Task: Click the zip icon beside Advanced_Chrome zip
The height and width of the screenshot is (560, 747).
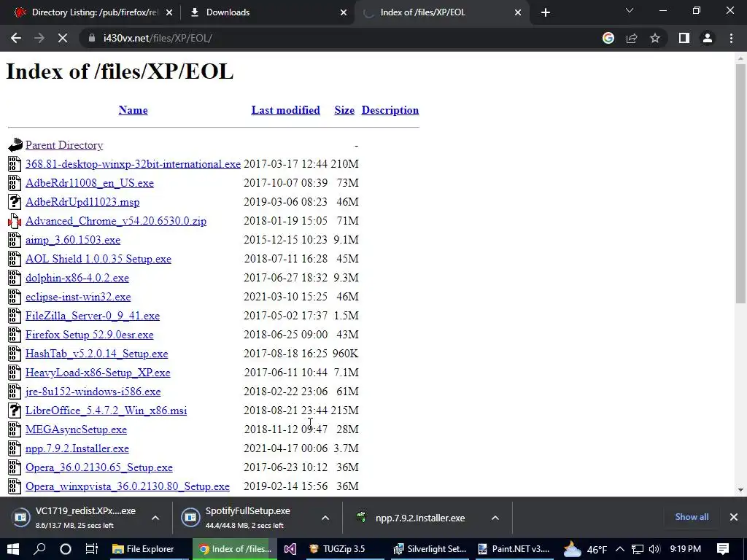Action: coord(15,221)
